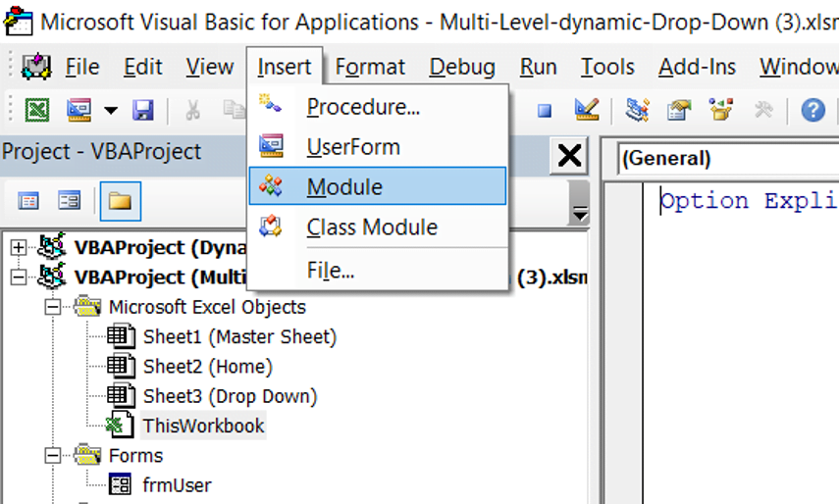Collapse the Forms folder node
The width and height of the screenshot is (839, 504).
click(52, 455)
